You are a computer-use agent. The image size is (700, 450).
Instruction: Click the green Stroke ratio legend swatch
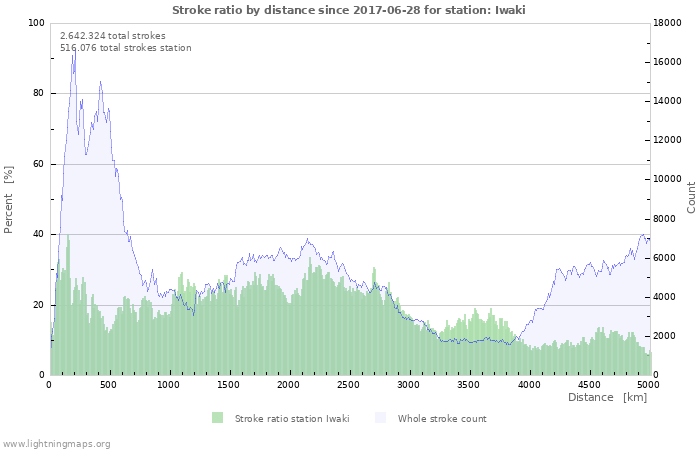pos(217,418)
